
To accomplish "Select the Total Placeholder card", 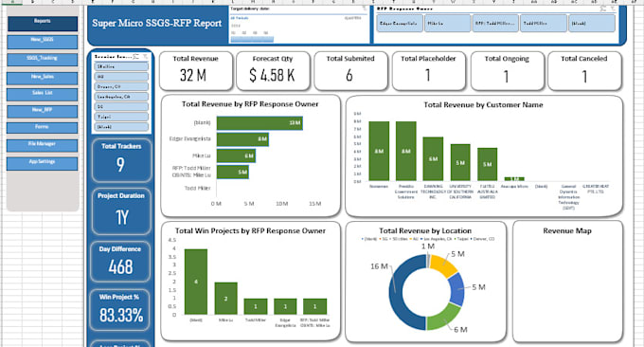I will [x=428, y=71].
